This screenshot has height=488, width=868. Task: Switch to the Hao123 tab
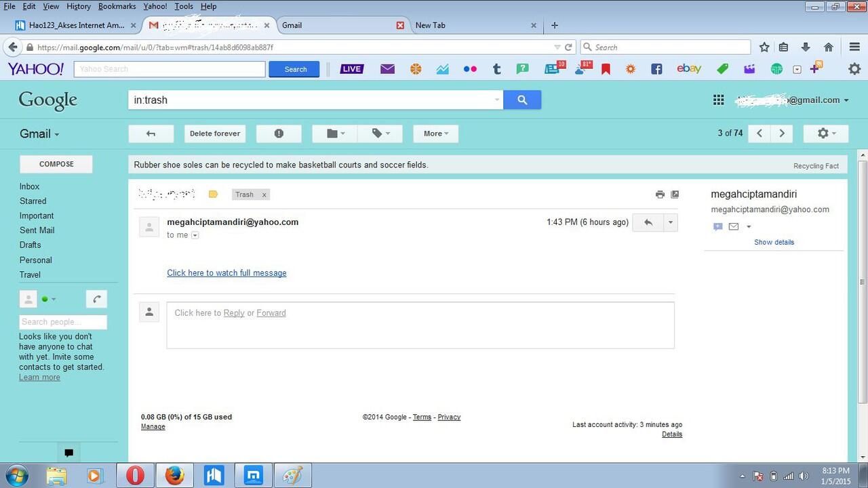tap(75, 25)
